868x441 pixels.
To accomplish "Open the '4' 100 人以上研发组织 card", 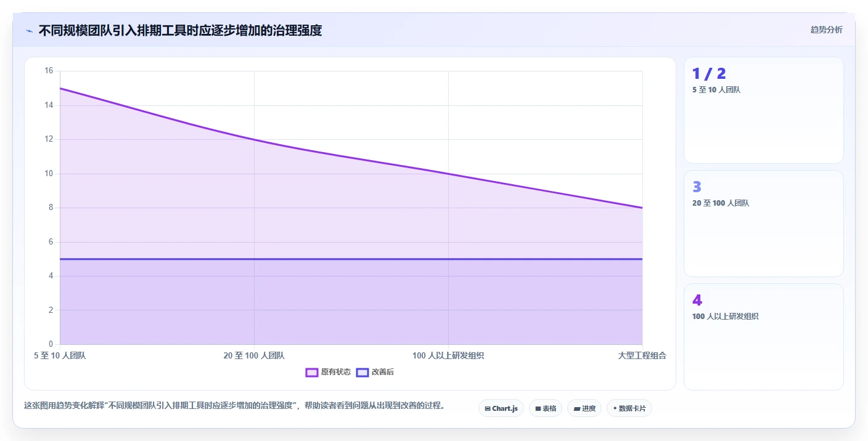I will click(x=764, y=337).
